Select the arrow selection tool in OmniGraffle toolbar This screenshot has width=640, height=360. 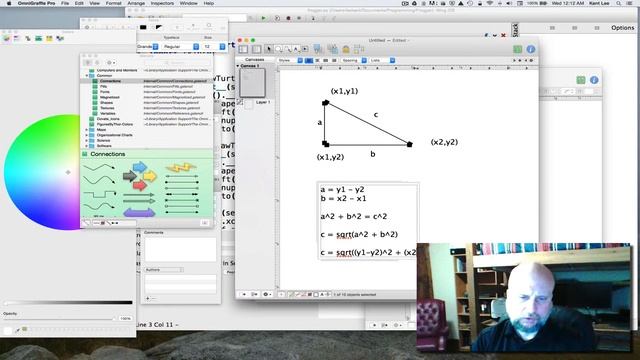[269, 49]
